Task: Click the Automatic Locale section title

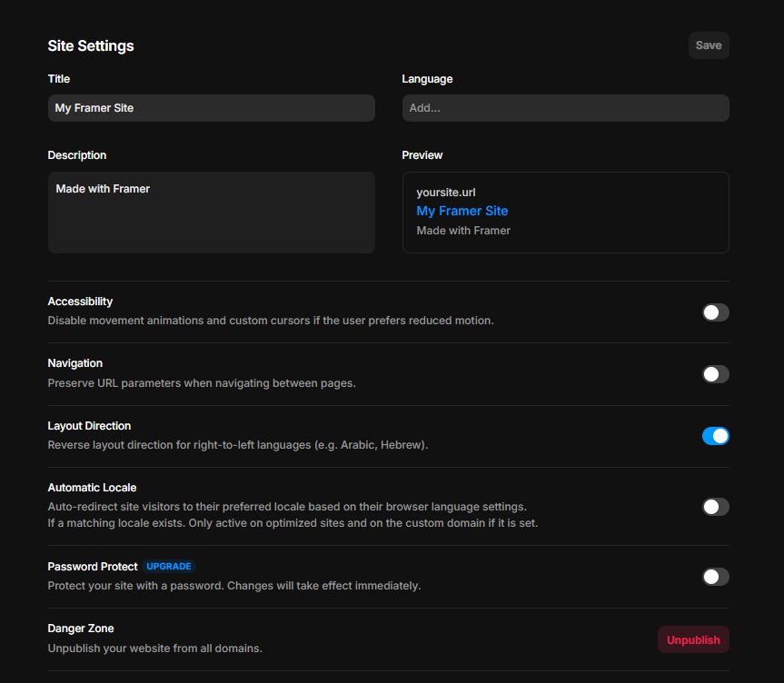Action: [x=92, y=488]
